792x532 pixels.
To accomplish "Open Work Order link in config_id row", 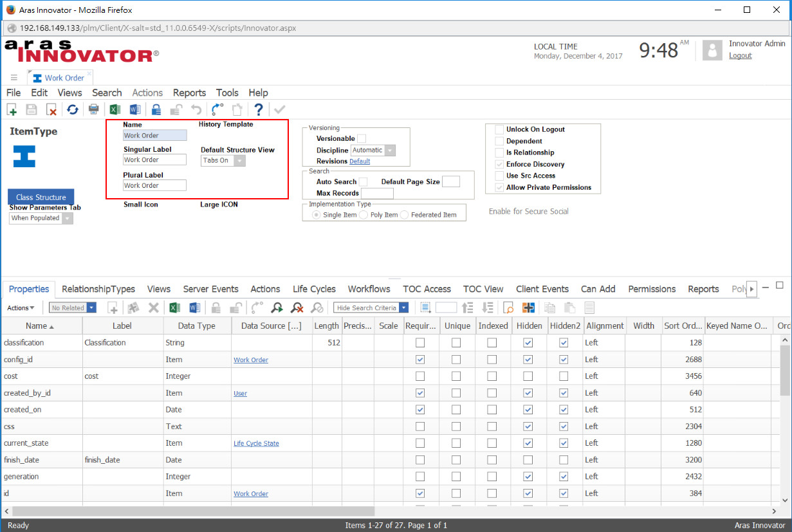I will tap(251, 360).
